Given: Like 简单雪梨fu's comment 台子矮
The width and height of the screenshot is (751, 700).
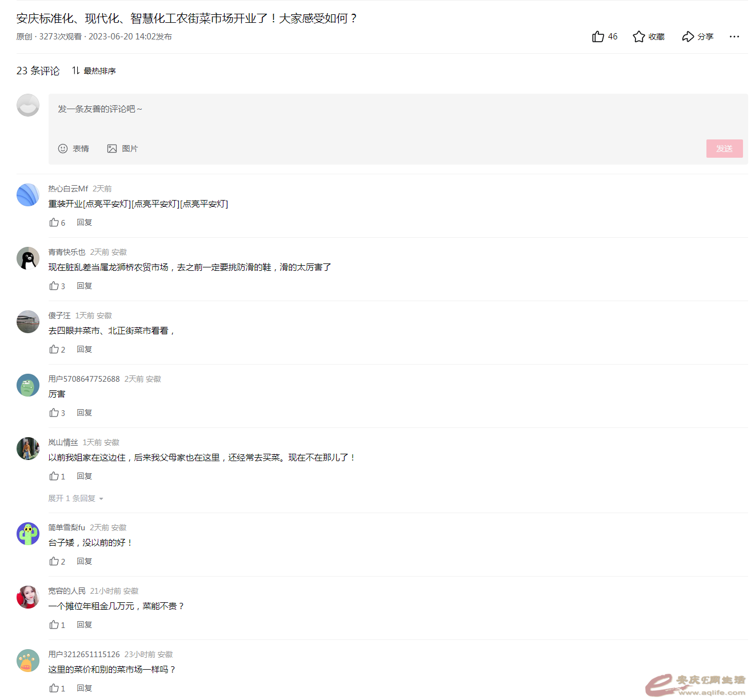Looking at the screenshot, I should 57,561.
